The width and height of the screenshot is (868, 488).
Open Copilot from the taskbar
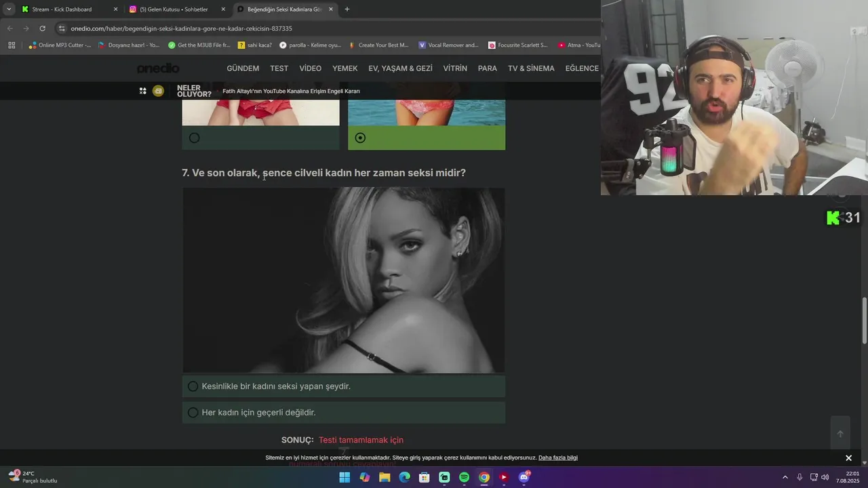coord(364,477)
